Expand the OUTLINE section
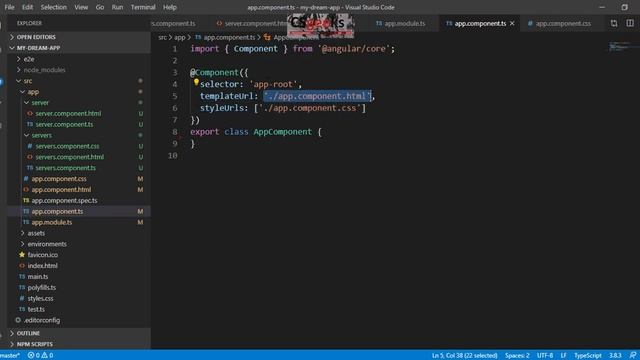This screenshot has width=640, height=360. point(79,333)
